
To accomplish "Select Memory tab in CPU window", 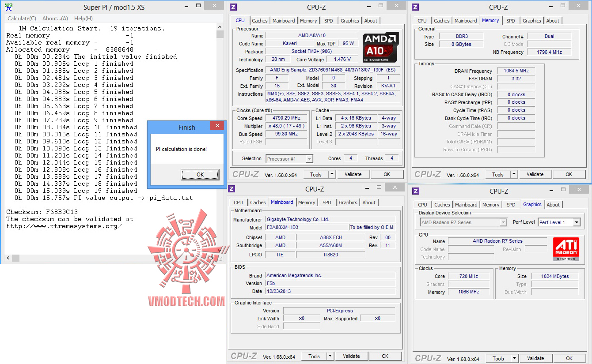I will [x=308, y=21].
